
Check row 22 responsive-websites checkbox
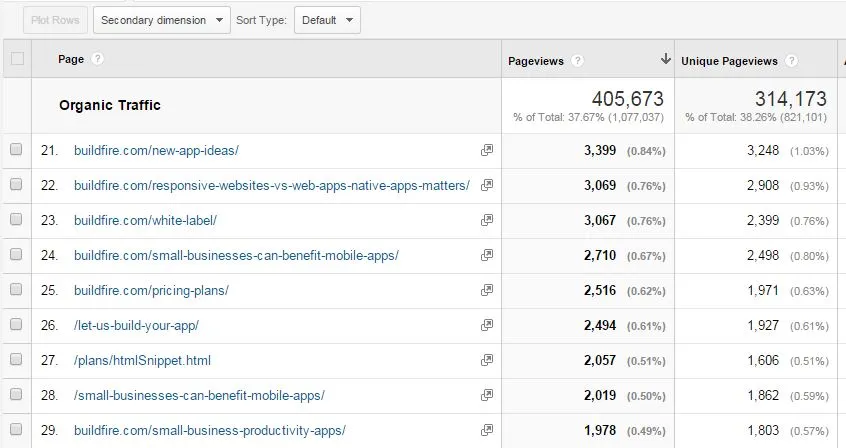[16, 184]
